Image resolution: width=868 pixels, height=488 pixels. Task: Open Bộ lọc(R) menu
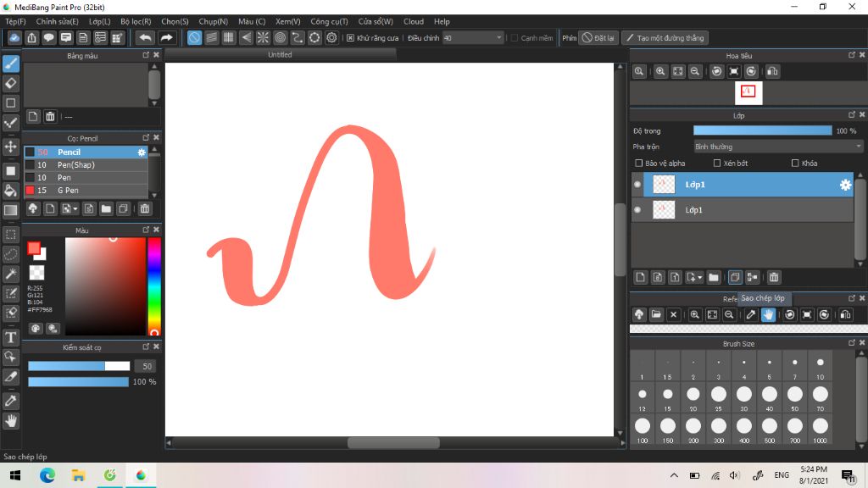point(136,21)
